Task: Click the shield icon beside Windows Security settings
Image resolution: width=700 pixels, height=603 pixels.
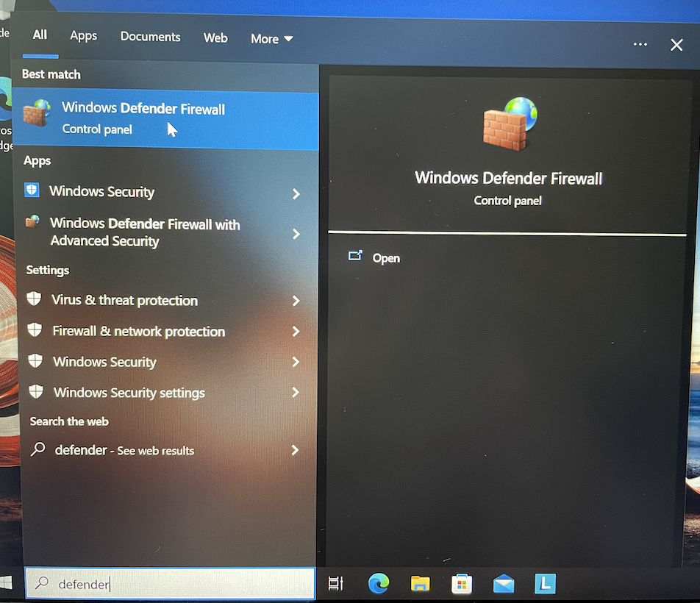Action: (36, 391)
